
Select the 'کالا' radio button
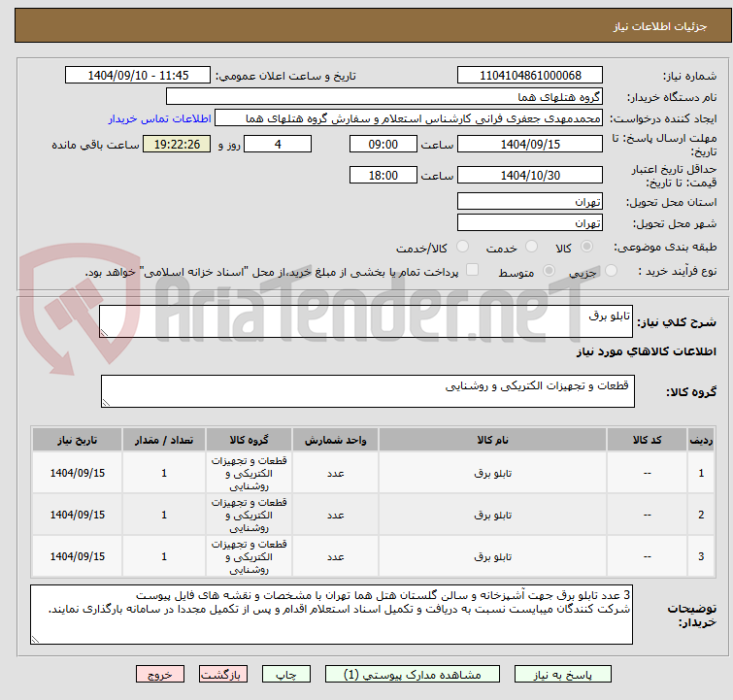click(586, 246)
